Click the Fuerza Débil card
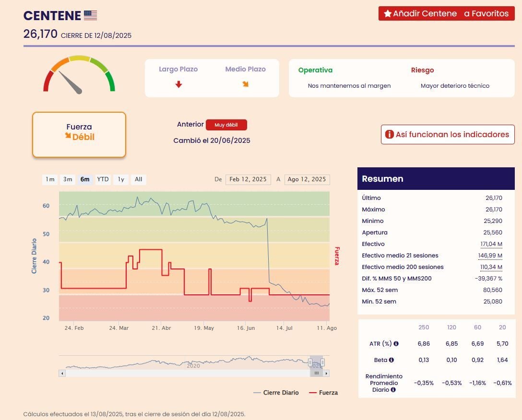Image resolution: width=522 pixels, height=420 pixels. pos(79,134)
